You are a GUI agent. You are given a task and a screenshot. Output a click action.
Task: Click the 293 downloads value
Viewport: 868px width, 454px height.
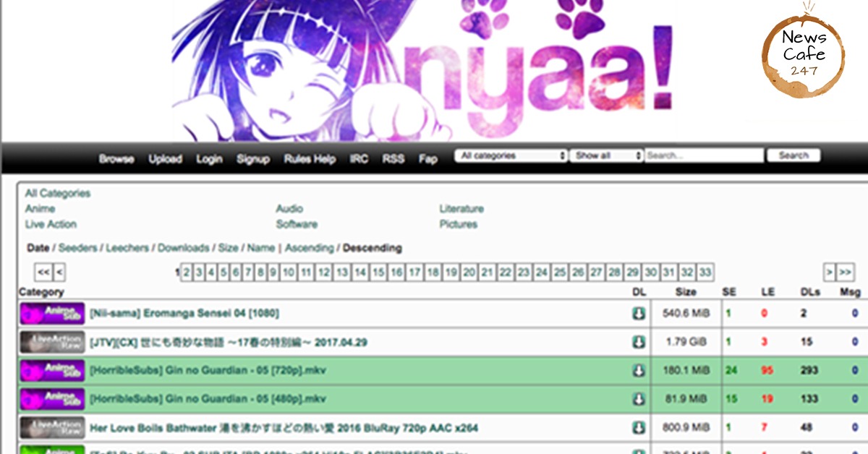809,371
